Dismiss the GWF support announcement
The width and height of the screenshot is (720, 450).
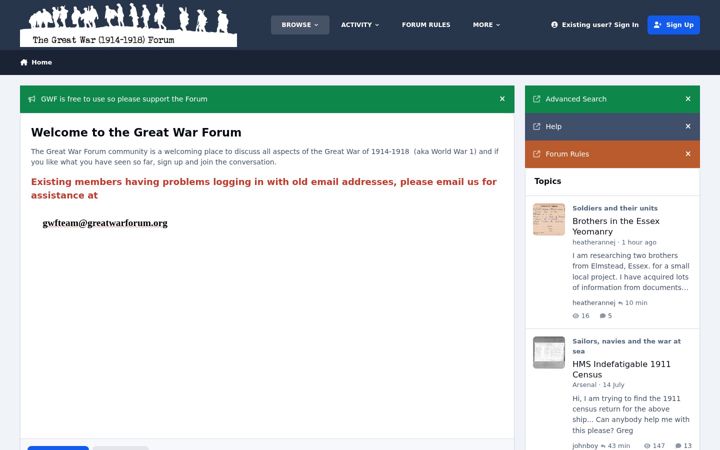[x=502, y=99]
